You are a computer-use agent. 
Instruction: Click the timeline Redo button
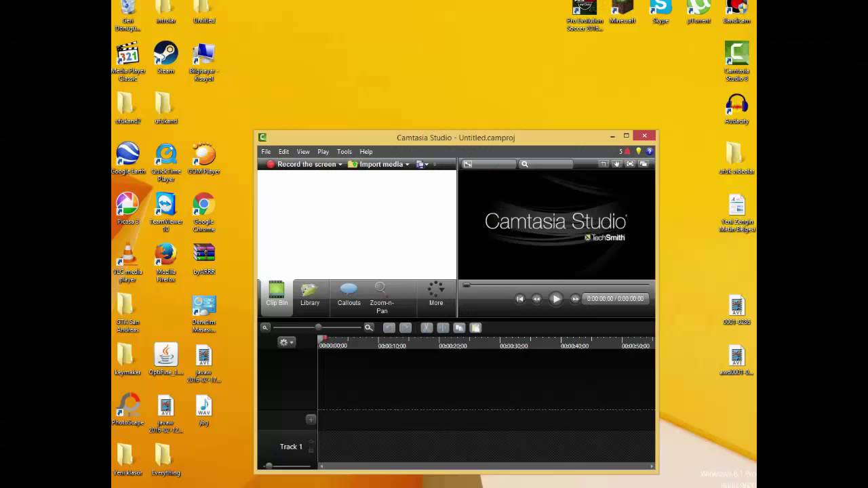tap(406, 327)
